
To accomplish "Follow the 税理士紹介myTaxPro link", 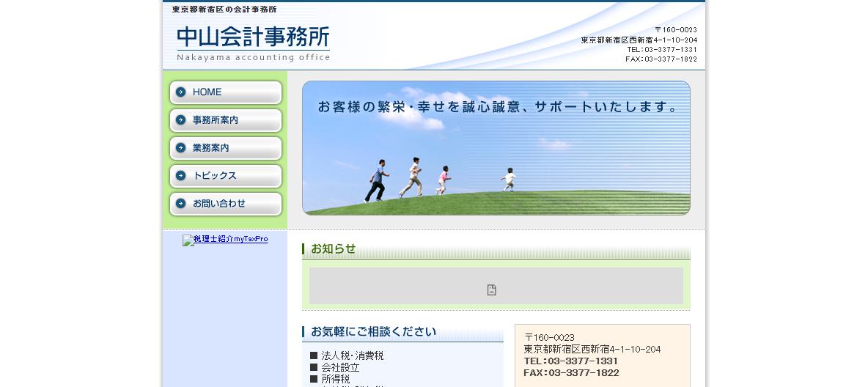I will coord(225,240).
